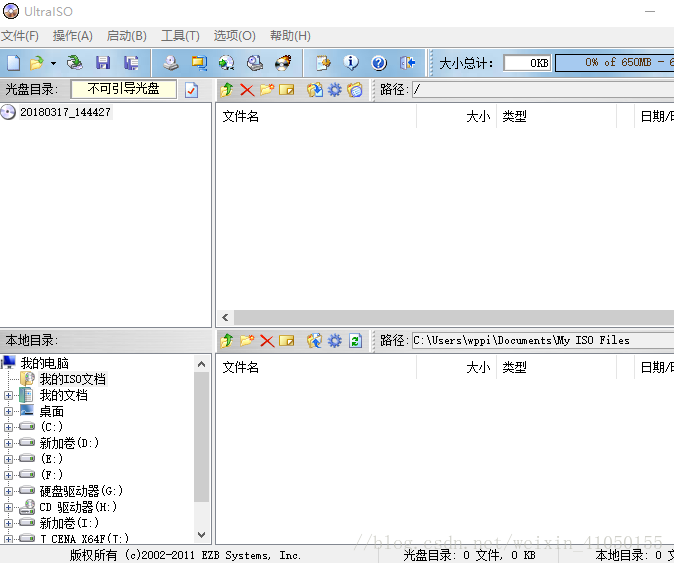The width and height of the screenshot is (674, 563).
Task: Click the Add files icon in local directory toolbar
Action: point(315,341)
